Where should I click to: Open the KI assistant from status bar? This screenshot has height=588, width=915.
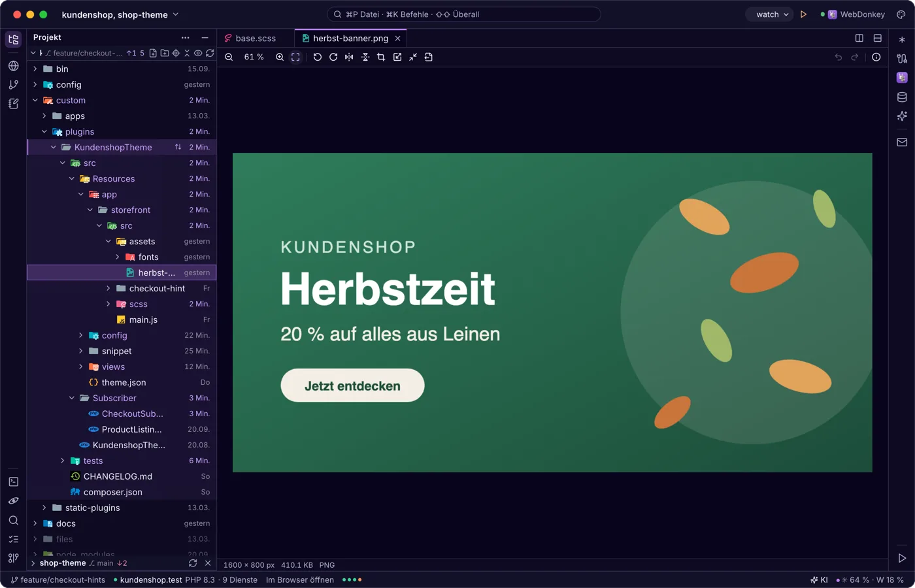tap(819, 580)
